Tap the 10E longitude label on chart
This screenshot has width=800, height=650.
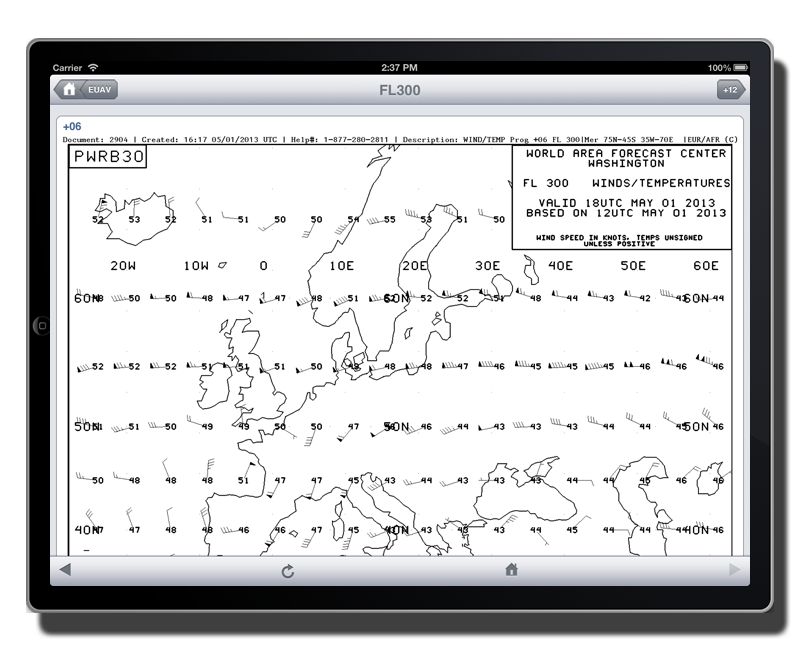[342, 266]
